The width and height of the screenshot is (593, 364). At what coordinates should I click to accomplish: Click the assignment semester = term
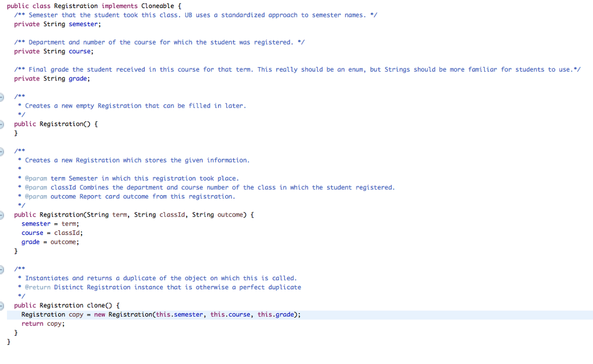49,223
